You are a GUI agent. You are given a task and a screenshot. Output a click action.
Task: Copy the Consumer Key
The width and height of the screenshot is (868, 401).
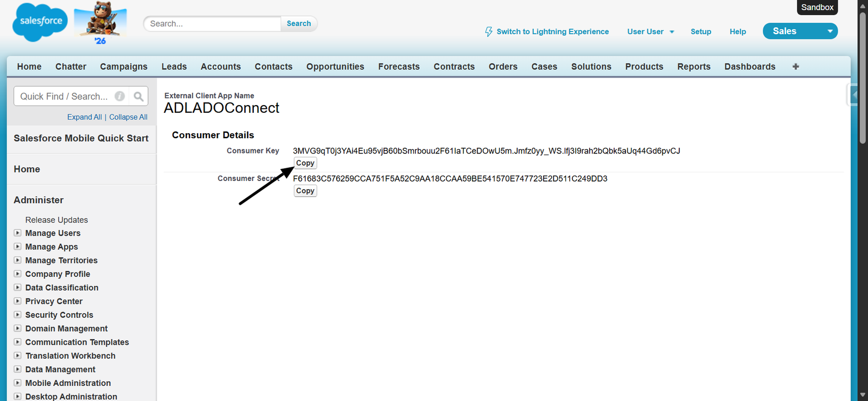coord(305,163)
